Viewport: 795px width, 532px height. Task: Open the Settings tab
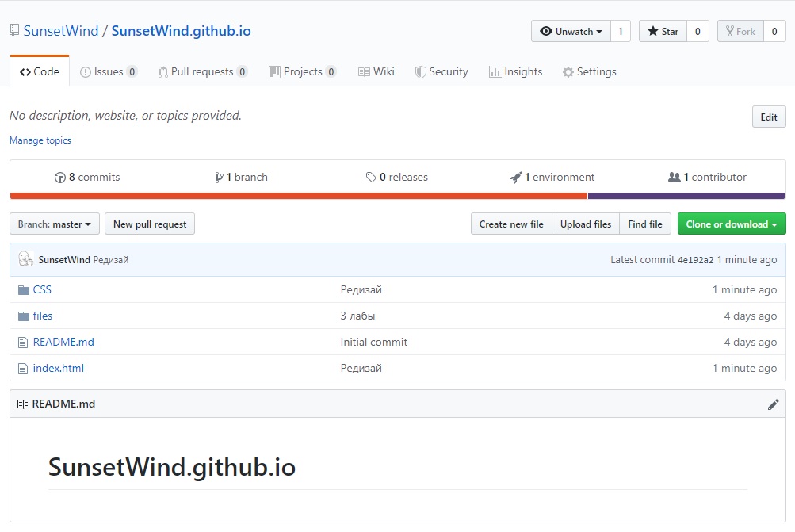click(589, 72)
